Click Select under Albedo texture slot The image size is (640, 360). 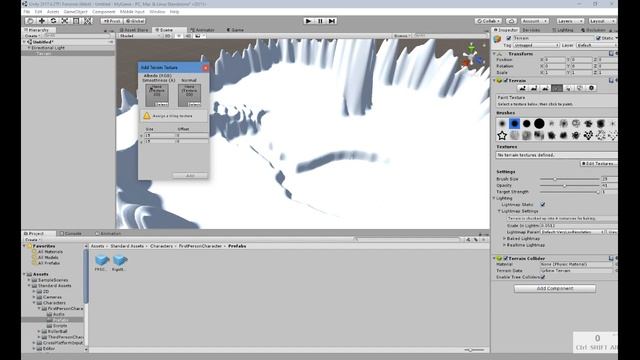point(162,104)
